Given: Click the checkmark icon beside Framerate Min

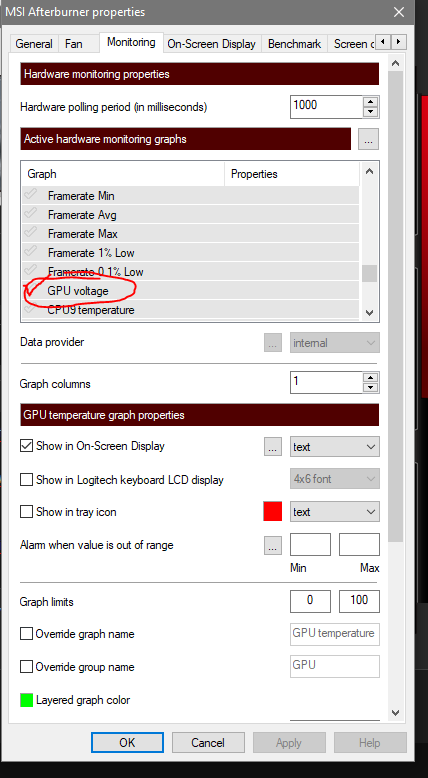Looking at the screenshot, I should [31, 195].
